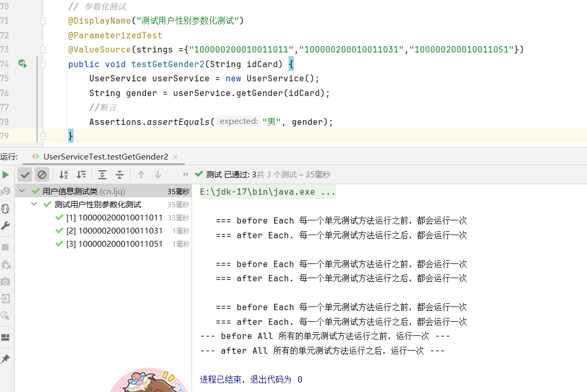Select 用户信息测试类 (cn.ljq) root node
Viewport: 587px width, 392px height.
pos(103,192)
